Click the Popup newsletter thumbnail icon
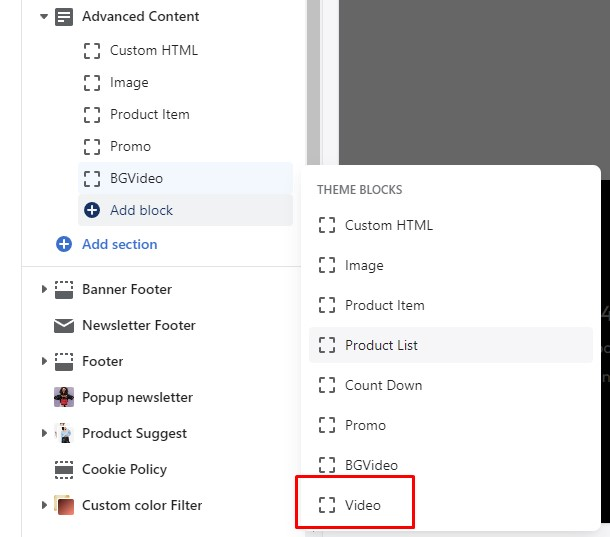Viewport: 610px width, 537px height. 64,397
